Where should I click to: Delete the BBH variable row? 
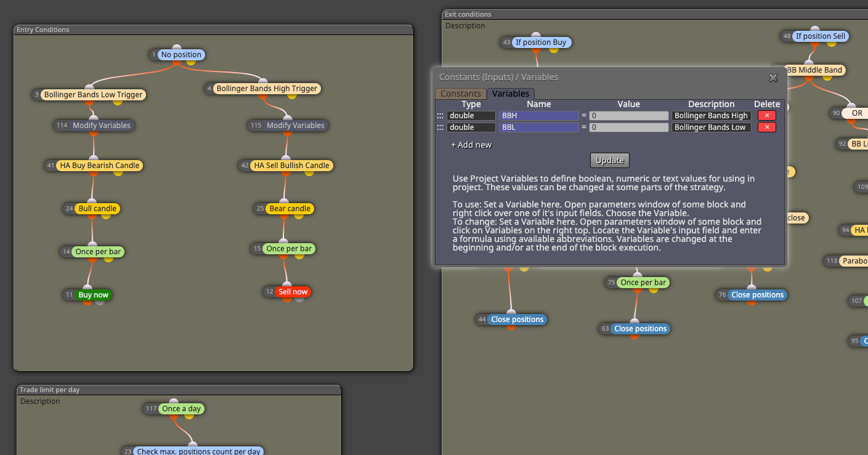pyautogui.click(x=767, y=116)
